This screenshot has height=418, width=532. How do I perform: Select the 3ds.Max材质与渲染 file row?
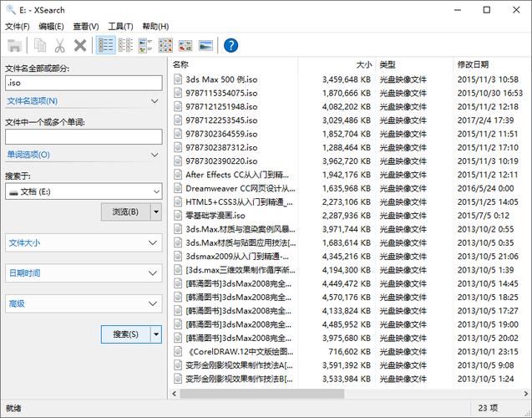[x=241, y=229]
